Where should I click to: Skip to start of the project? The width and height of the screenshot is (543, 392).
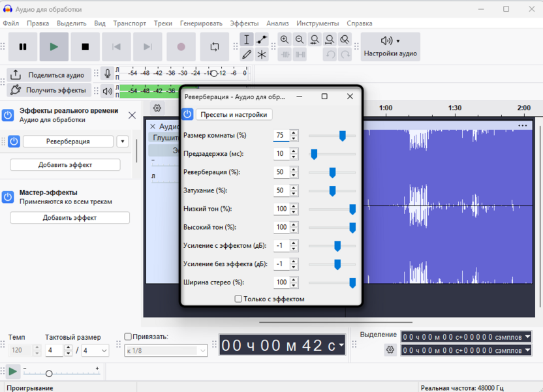tap(116, 47)
